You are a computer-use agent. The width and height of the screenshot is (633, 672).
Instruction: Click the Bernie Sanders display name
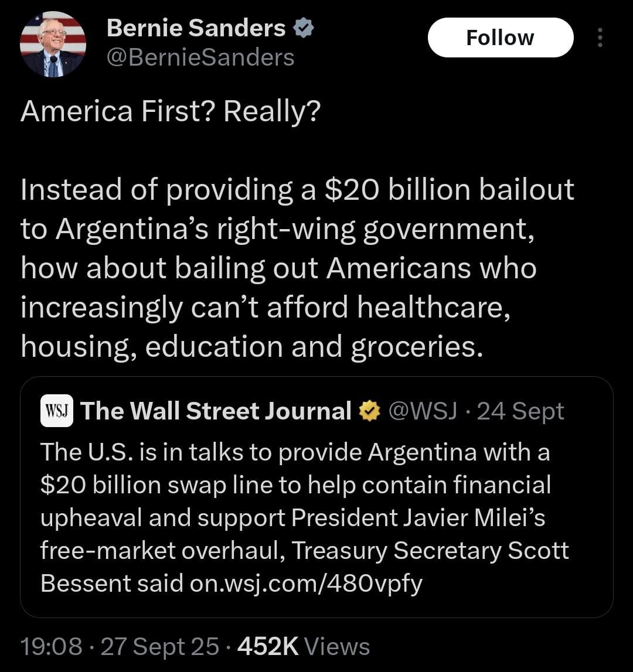click(x=196, y=28)
